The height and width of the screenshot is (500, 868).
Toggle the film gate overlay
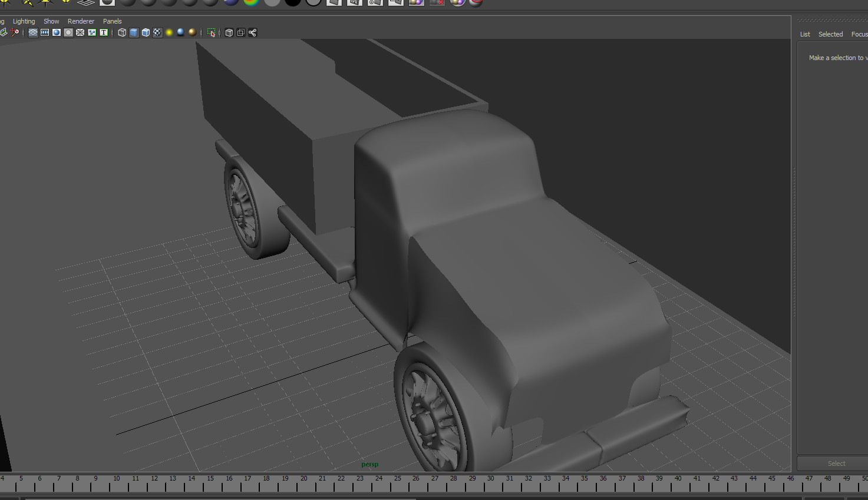(x=45, y=32)
